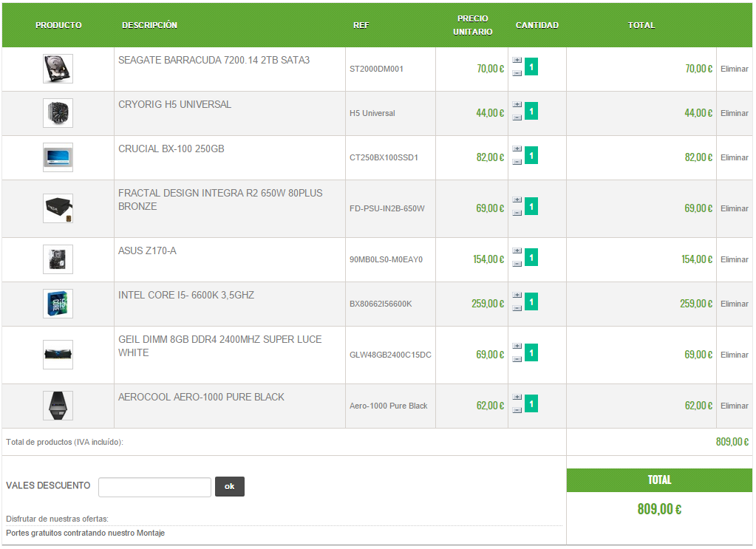Decrease quantity of GEIL DIMM 8GB DDR4

517,360
